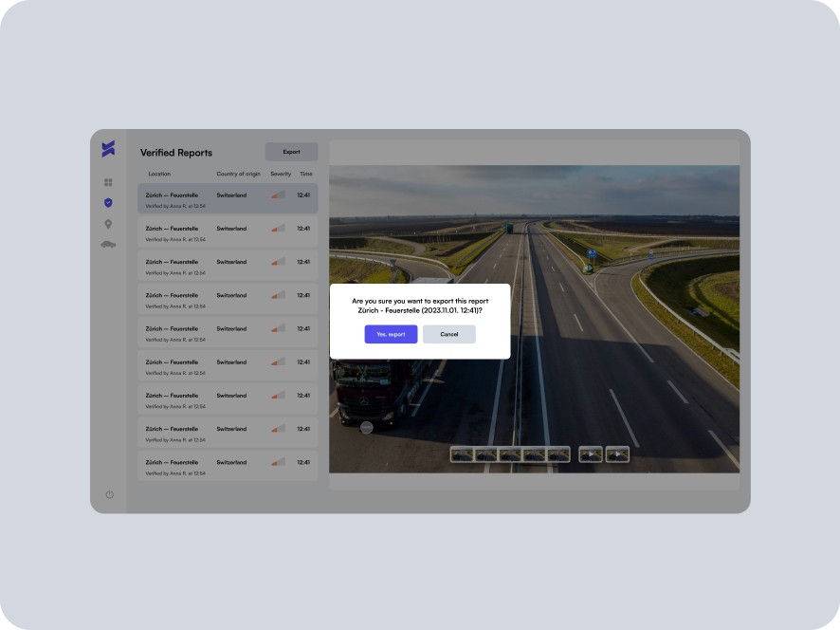Click the Export button above the report list
Viewport: 840px width, 630px height.
point(290,151)
